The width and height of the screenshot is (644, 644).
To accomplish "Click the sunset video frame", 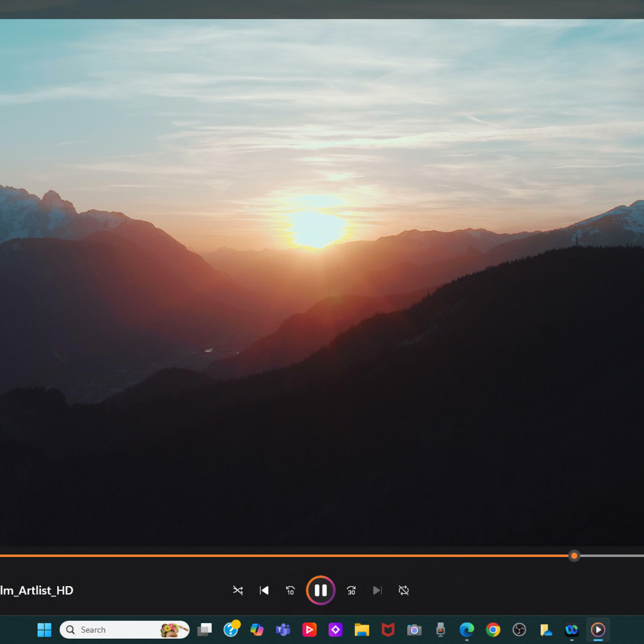I will coord(322,282).
